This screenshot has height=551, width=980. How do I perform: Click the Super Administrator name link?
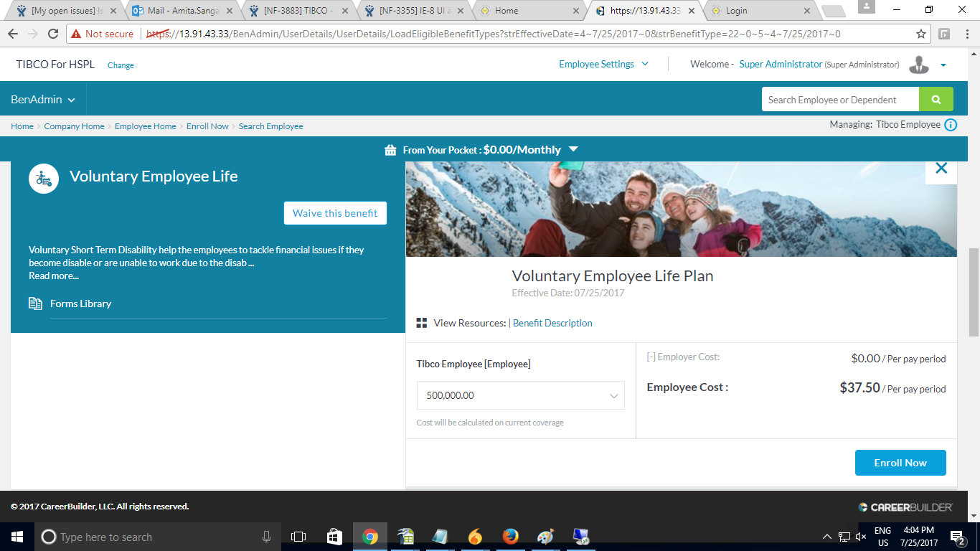coord(781,64)
